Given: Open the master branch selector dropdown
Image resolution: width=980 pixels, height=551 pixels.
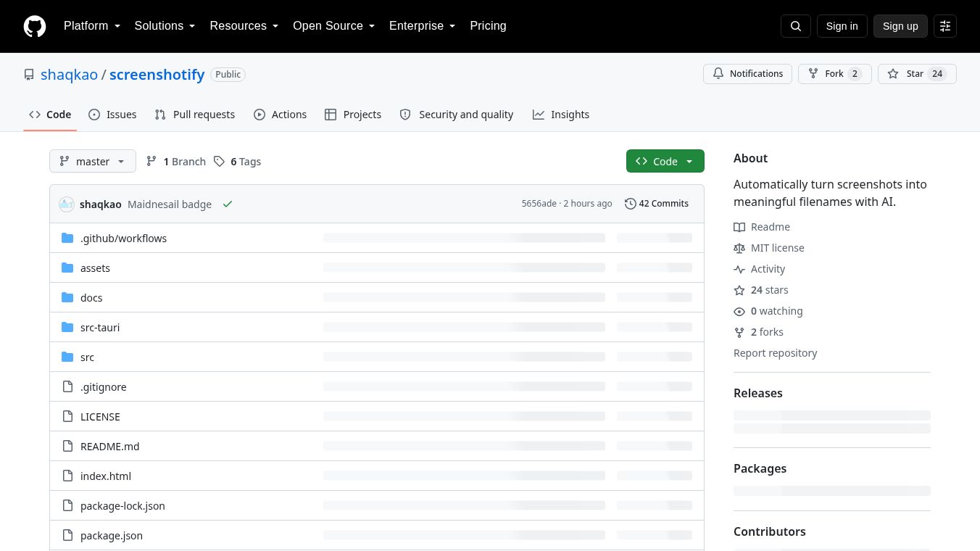Looking at the screenshot, I should pyautogui.click(x=93, y=161).
